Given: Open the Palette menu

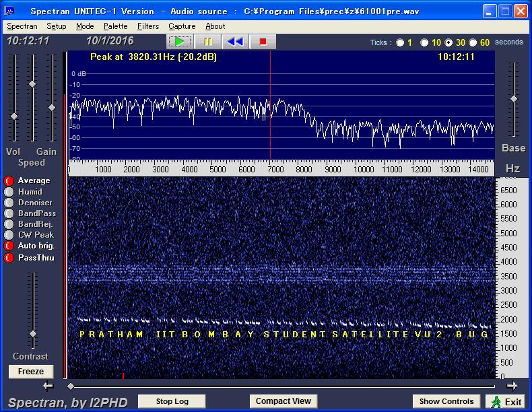Looking at the screenshot, I should [x=115, y=26].
